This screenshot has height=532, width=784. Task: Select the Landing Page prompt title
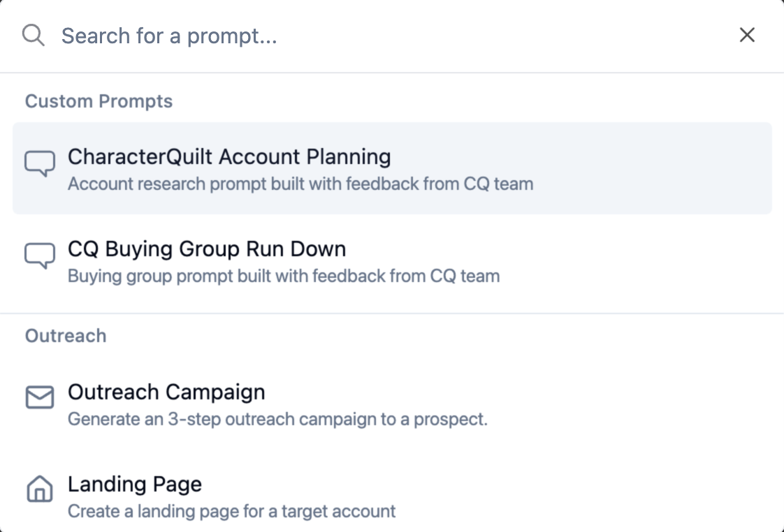click(135, 484)
